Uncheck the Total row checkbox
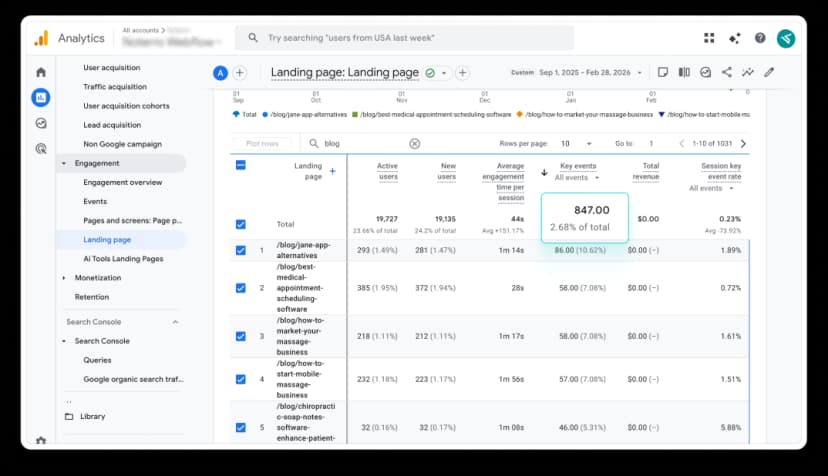 (x=240, y=224)
